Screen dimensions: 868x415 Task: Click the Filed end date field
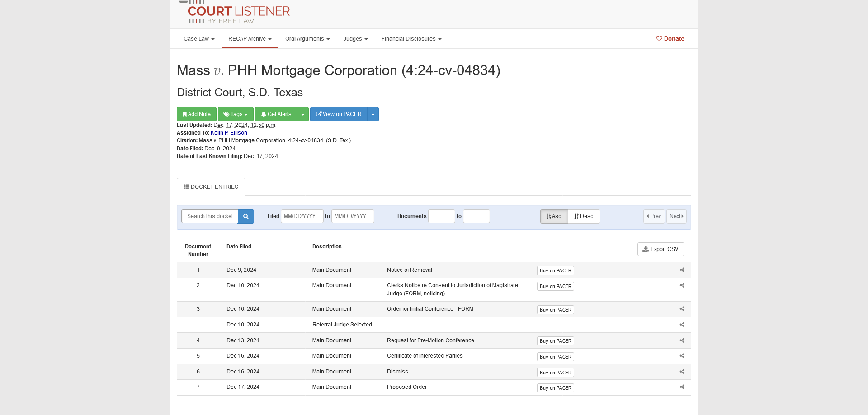click(353, 216)
